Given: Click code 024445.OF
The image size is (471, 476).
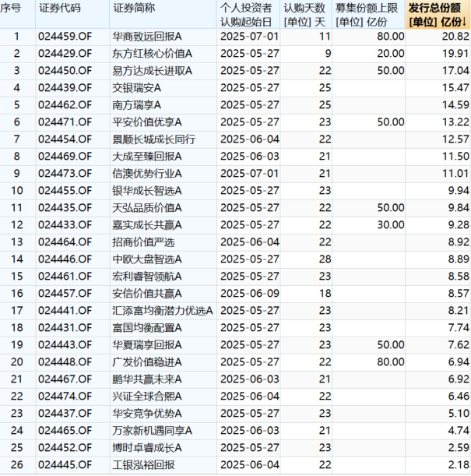Looking at the screenshot, I should (65, 465).
